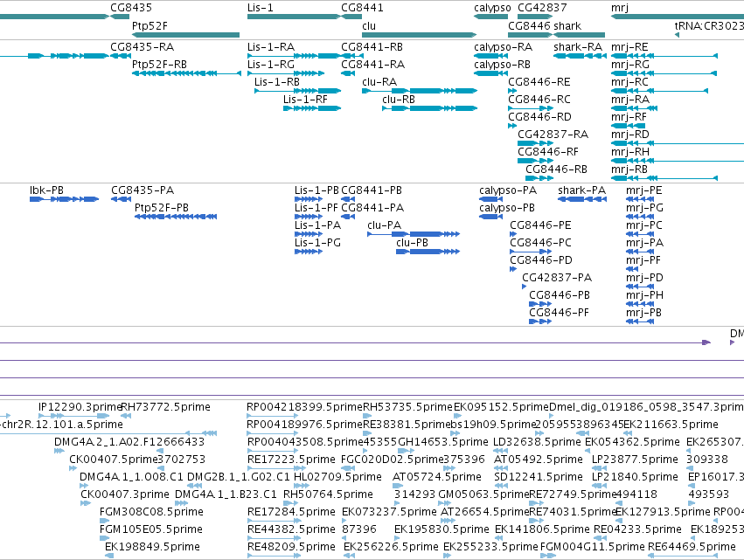
Task: Select protein Ptp52F-PB
Action: tap(162, 208)
